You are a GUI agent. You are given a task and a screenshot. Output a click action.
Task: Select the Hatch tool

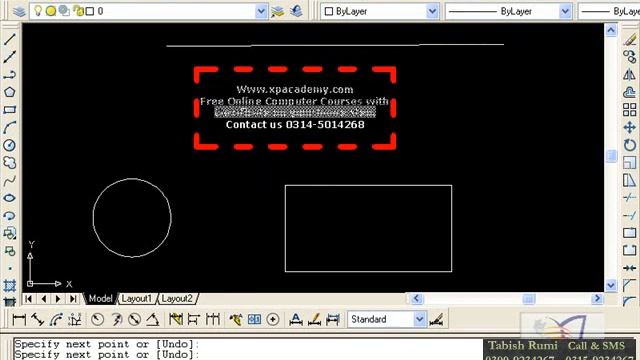click(x=9, y=285)
